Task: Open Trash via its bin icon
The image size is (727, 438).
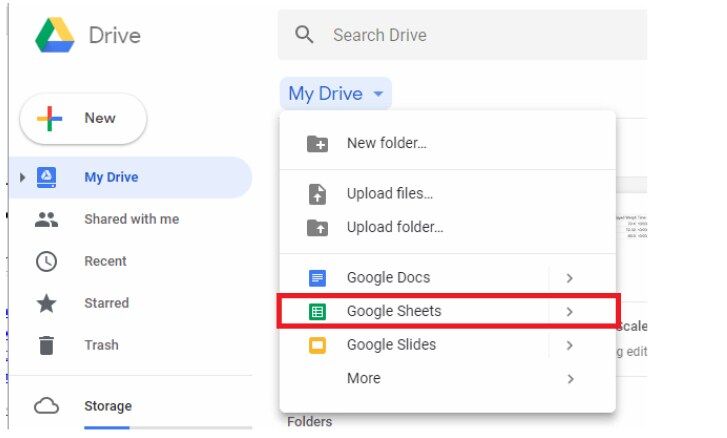Action: point(46,345)
